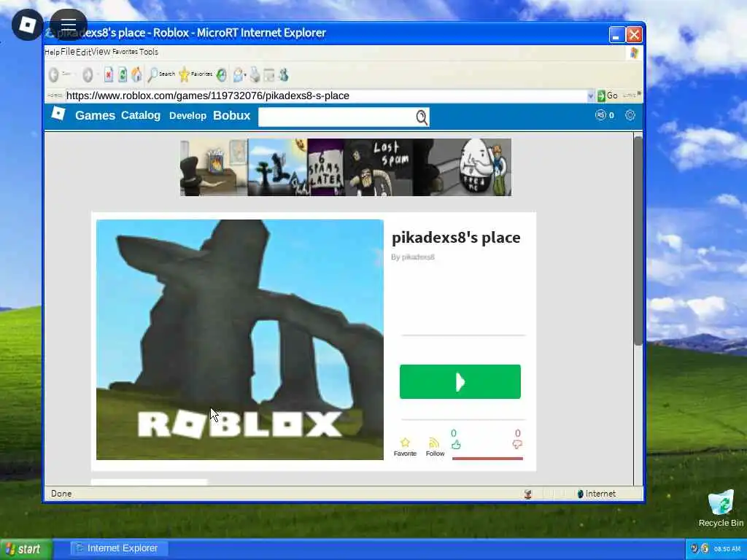
Task: Open the File menu
Action: click(x=68, y=52)
